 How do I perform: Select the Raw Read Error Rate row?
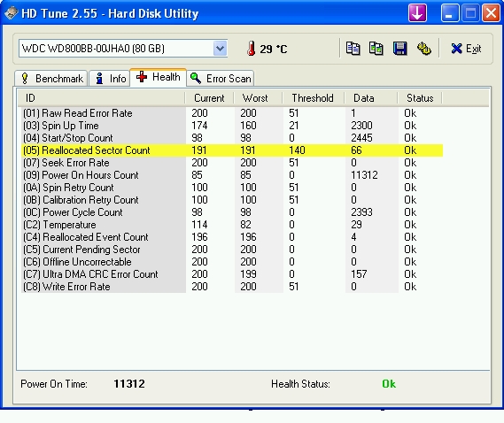click(x=232, y=113)
